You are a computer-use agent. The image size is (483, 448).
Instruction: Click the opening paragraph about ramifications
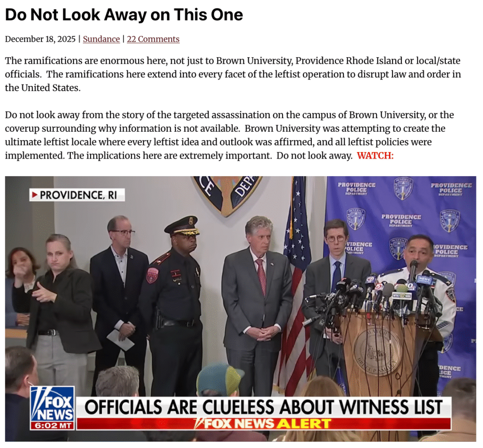pyautogui.click(x=233, y=74)
